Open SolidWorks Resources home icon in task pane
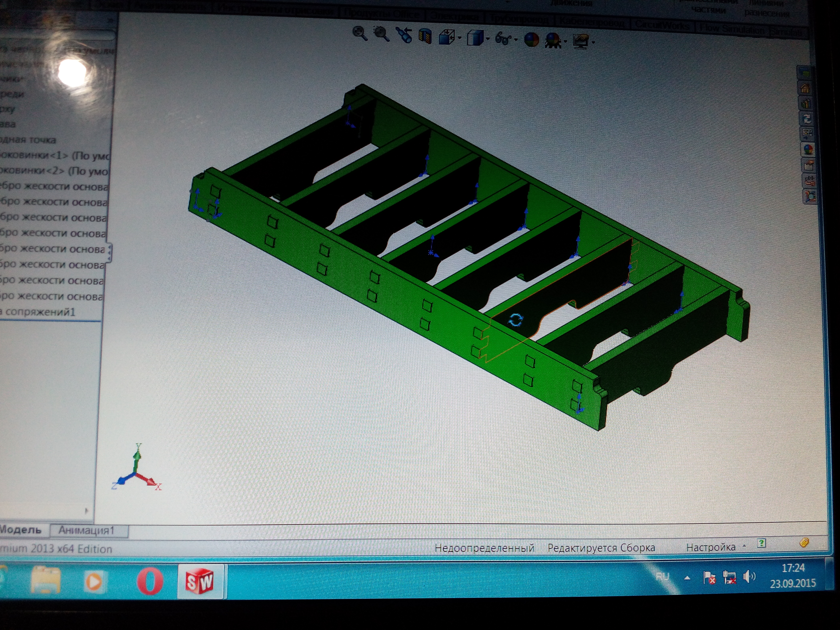Image resolution: width=840 pixels, height=630 pixels. tap(805, 88)
